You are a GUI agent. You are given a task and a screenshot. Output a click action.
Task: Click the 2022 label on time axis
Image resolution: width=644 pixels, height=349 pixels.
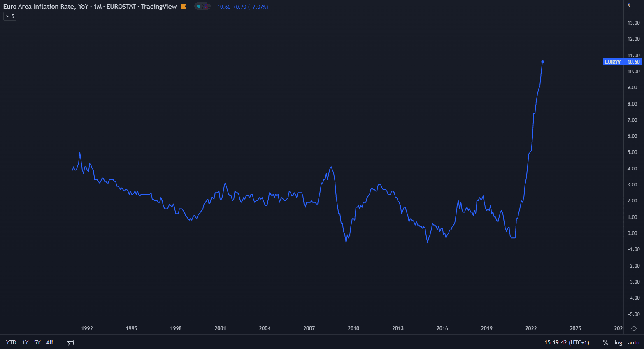tap(531, 328)
